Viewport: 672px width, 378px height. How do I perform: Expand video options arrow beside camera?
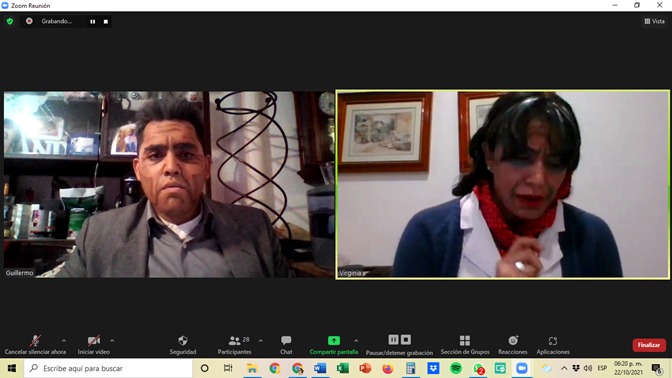click(112, 341)
